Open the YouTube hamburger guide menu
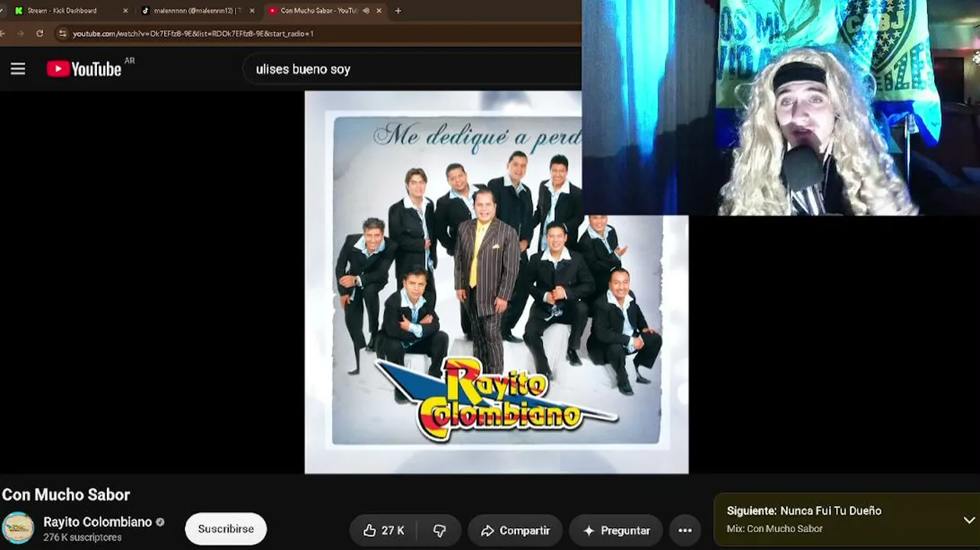This screenshot has width=980, height=550. [x=18, y=70]
